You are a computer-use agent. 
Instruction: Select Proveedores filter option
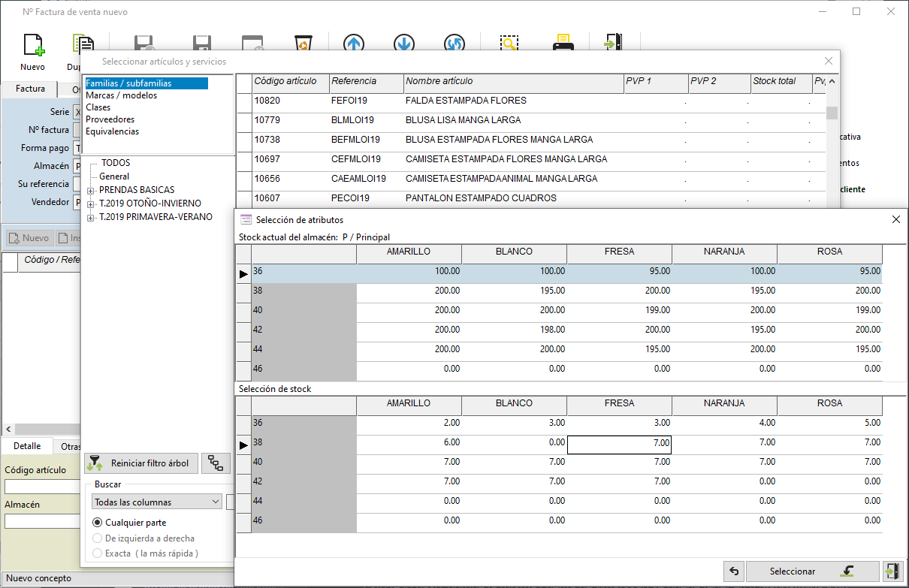[110, 119]
